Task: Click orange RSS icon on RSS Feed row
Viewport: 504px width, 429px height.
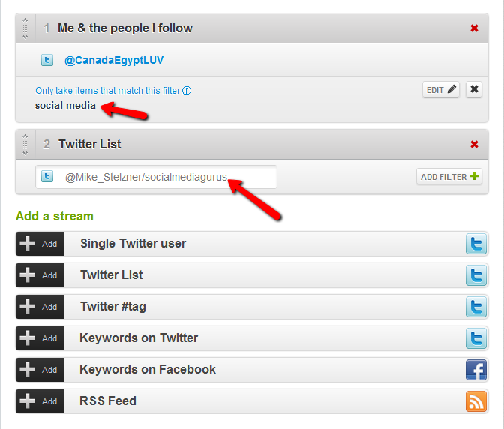Action: tap(476, 401)
